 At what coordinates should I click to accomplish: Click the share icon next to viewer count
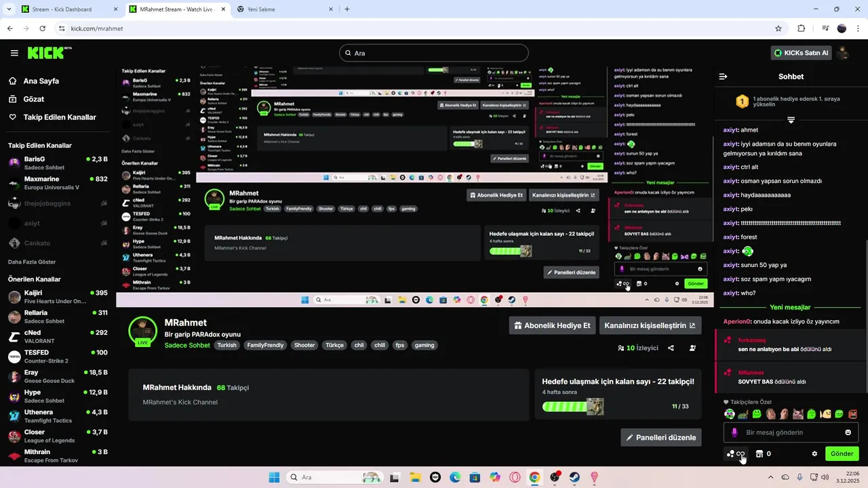[671, 348]
